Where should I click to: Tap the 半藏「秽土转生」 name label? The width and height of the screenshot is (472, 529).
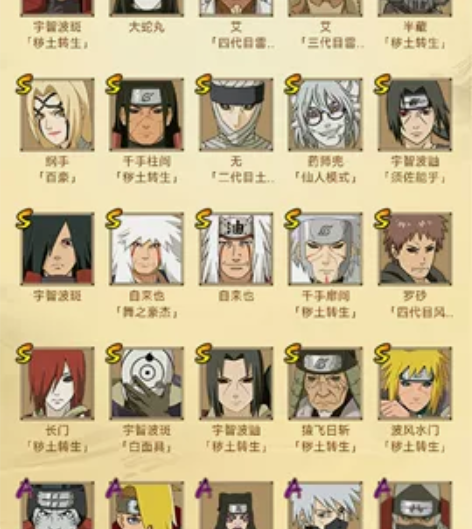[415, 35]
